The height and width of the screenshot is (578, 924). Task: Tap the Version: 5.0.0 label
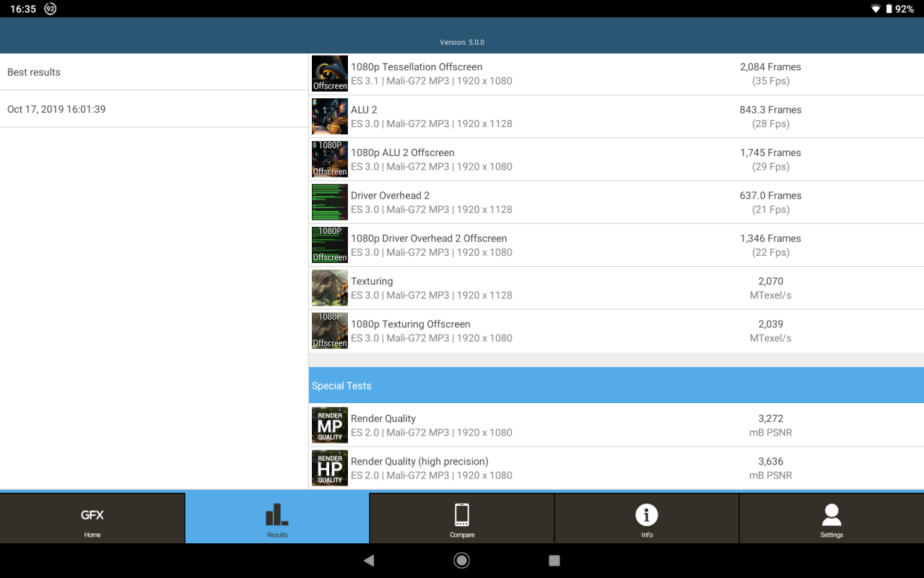(462, 43)
